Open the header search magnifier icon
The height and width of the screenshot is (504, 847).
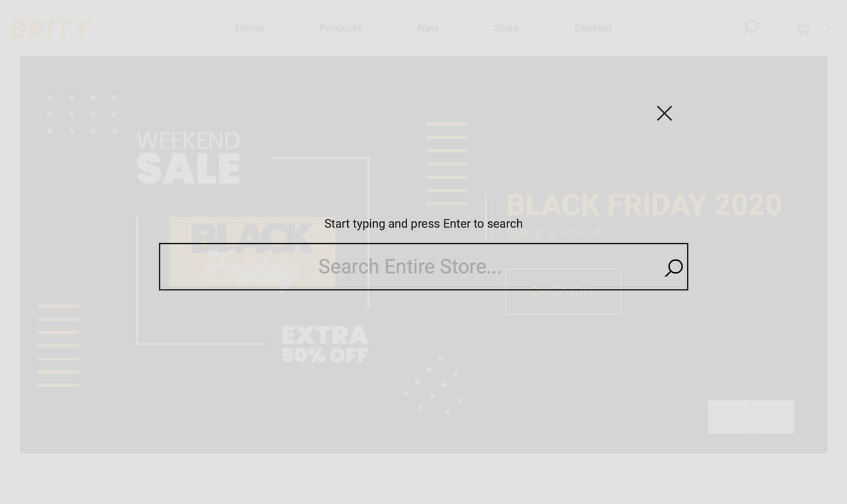coord(750,28)
